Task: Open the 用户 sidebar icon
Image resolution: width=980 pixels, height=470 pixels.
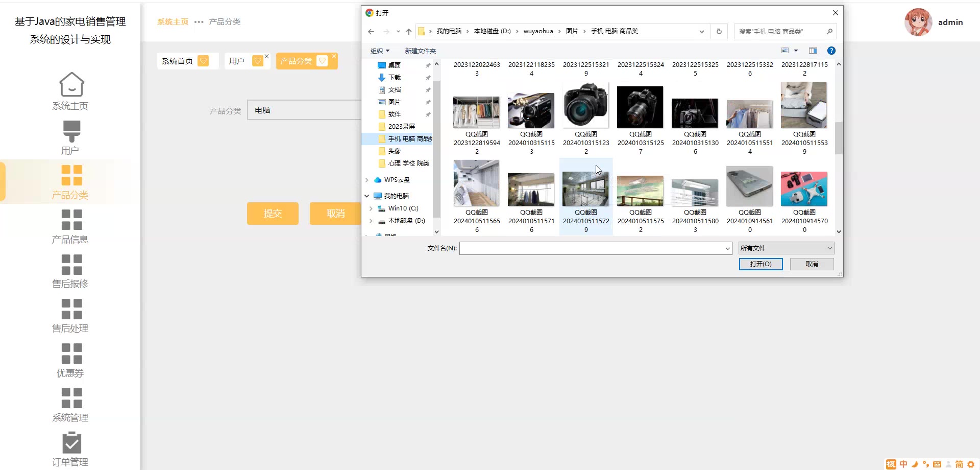Action: [x=71, y=131]
